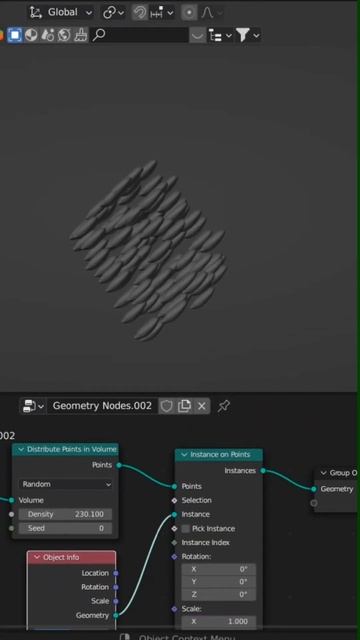Click the Rotation X value field
This screenshot has height=640, width=360.
click(219, 569)
